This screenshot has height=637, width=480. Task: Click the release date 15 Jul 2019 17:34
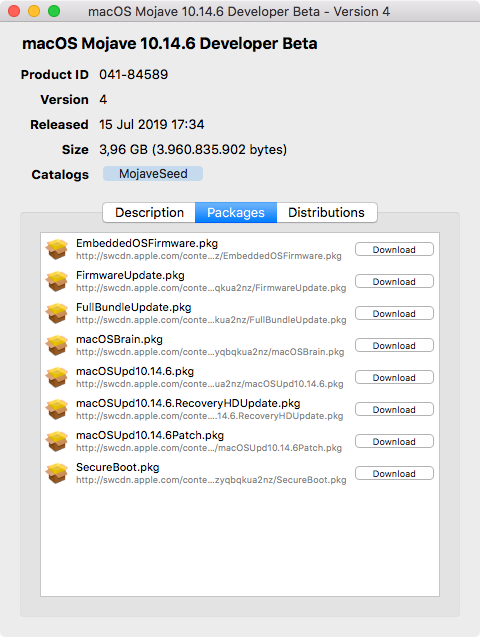click(x=151, y=125)
